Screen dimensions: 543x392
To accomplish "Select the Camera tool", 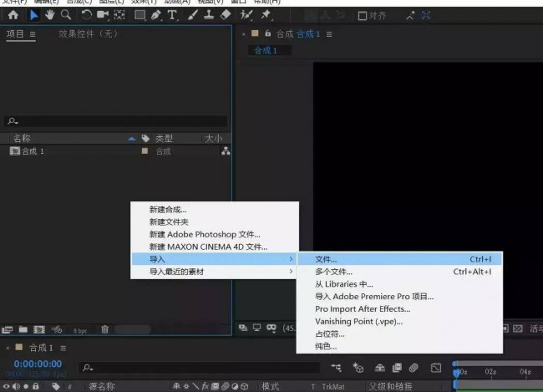I will pos(103,15).
